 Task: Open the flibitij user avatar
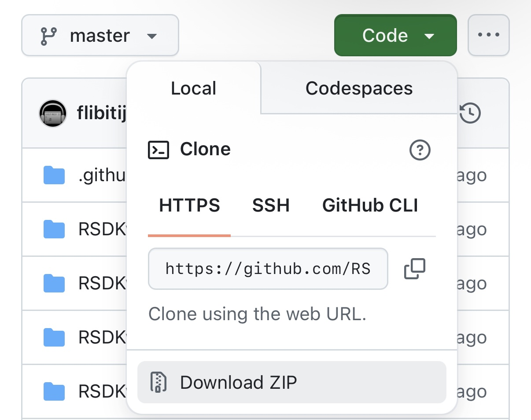53,113
